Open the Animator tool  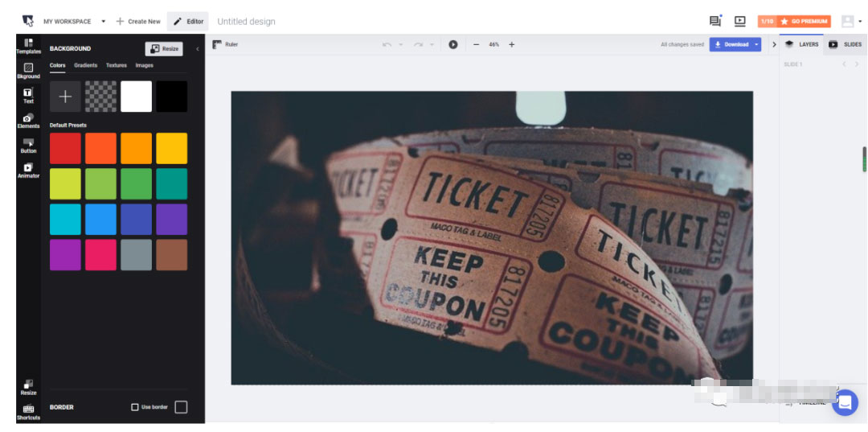(28, 171)
